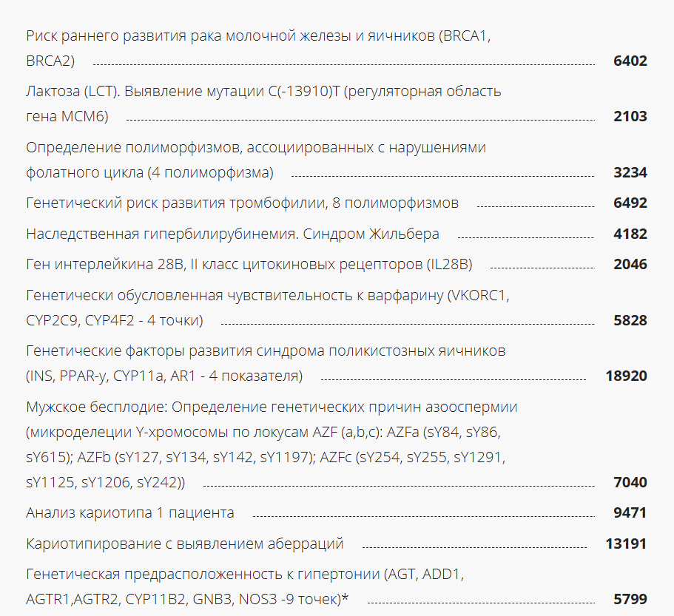Click the BRCA1, BRCA2 breast cancer risk entry
The height and width of the screenshot is (616, 674).
(x=257, y=36)
